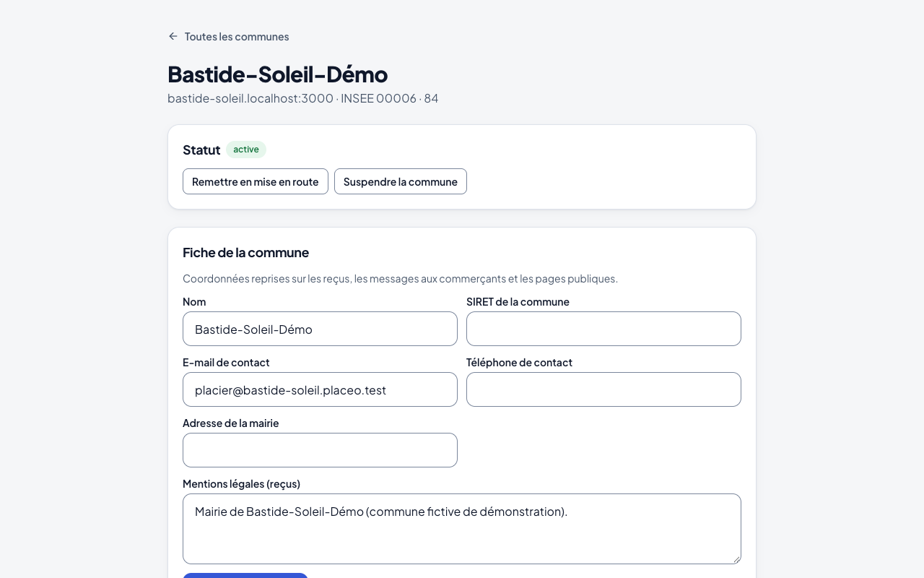Click the blue button below Mentions légales
This screenshot has width=924, height=578.
(245, 576)
